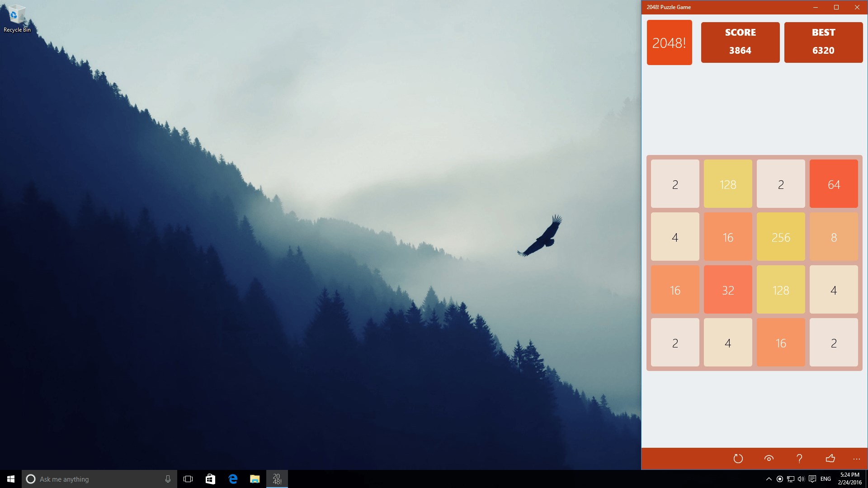Launch Microsoft Edge from taskbar
This screenshot has width=868, height=488.
click(233, 479)
